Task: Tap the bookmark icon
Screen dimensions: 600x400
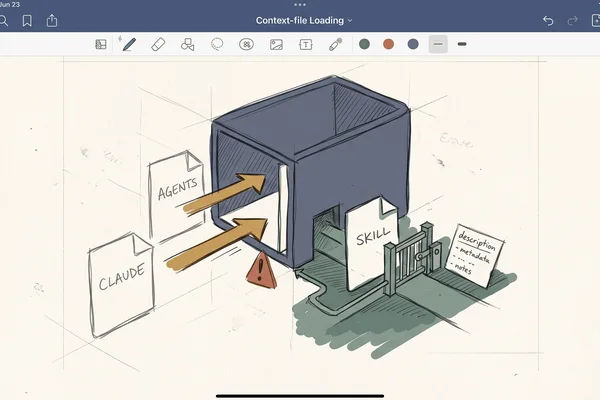Action: pyautogui.click(x=27, y=21)
